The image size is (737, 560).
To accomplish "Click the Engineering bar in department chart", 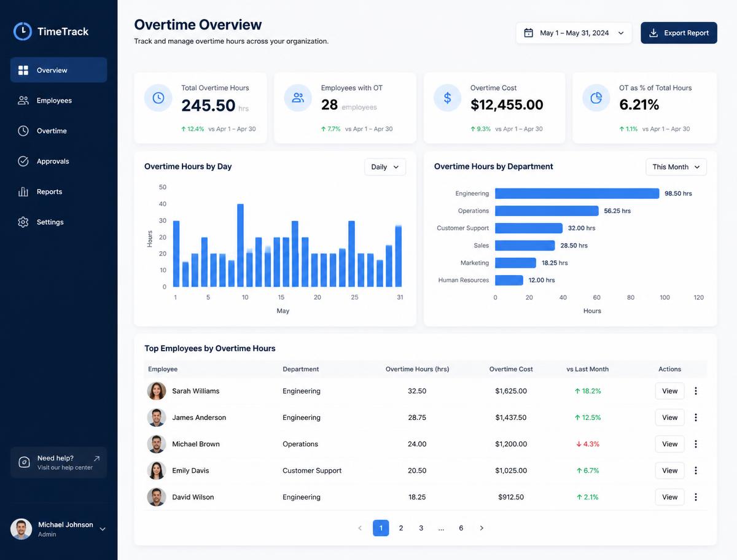I will (577, 193).
